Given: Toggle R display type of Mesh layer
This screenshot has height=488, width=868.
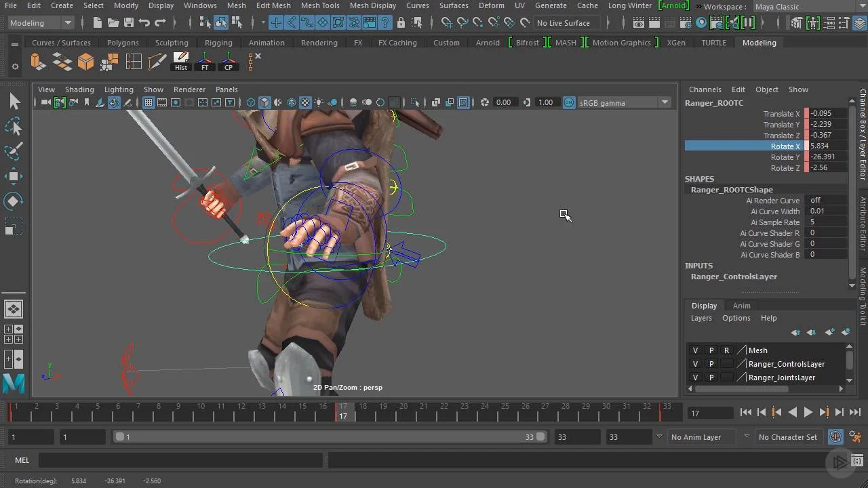Looking at the screenshot, I should [x=727, y=350].
